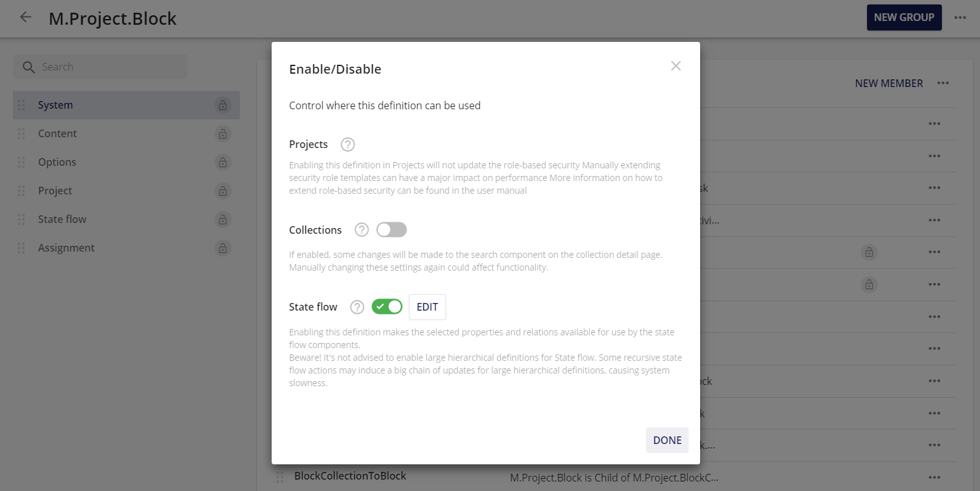980x491 pixels.
Task: Open the overflow menu next to NEW GROUP
Action: [x=960, y=17]
